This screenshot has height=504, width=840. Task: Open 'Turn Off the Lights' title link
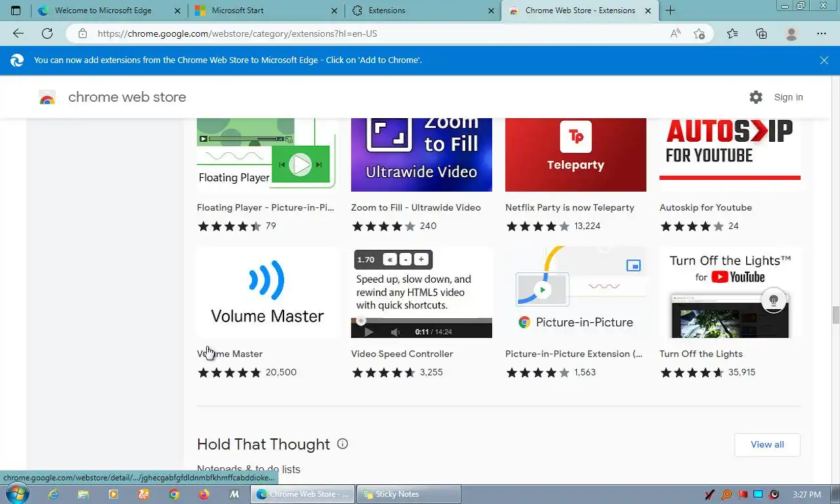pyautogui.click(x=701, y=354)
